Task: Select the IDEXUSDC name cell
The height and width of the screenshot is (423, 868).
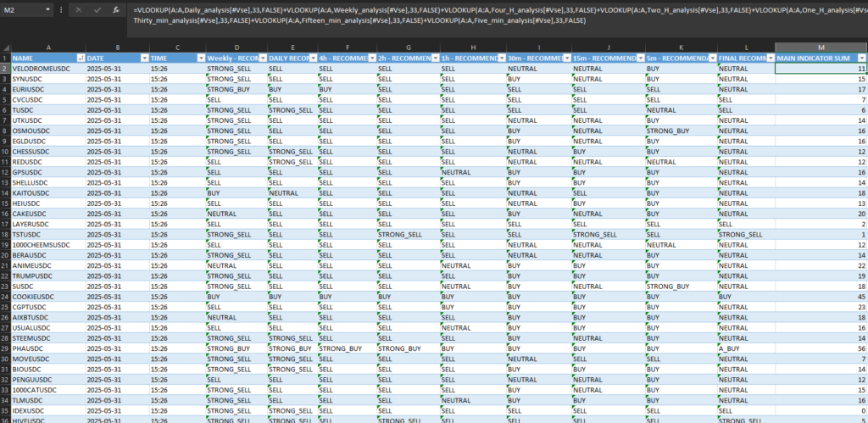Action: coord(48,411)
